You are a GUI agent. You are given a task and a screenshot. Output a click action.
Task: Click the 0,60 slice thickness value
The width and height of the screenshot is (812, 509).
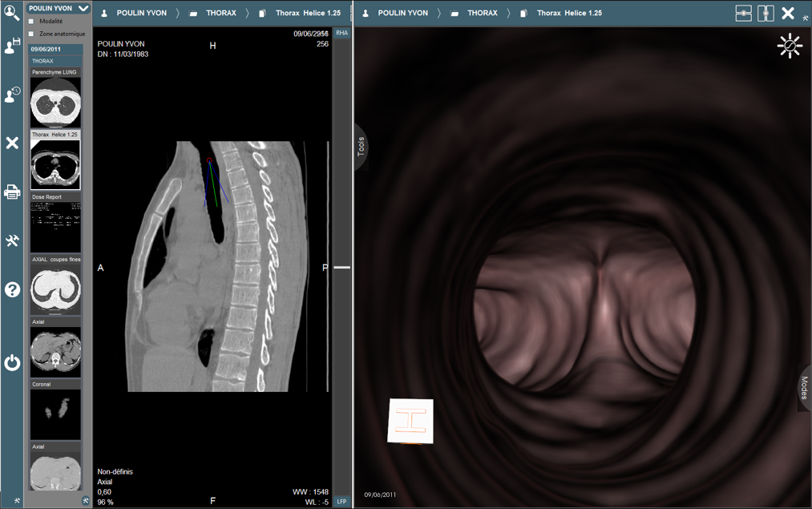104,492
